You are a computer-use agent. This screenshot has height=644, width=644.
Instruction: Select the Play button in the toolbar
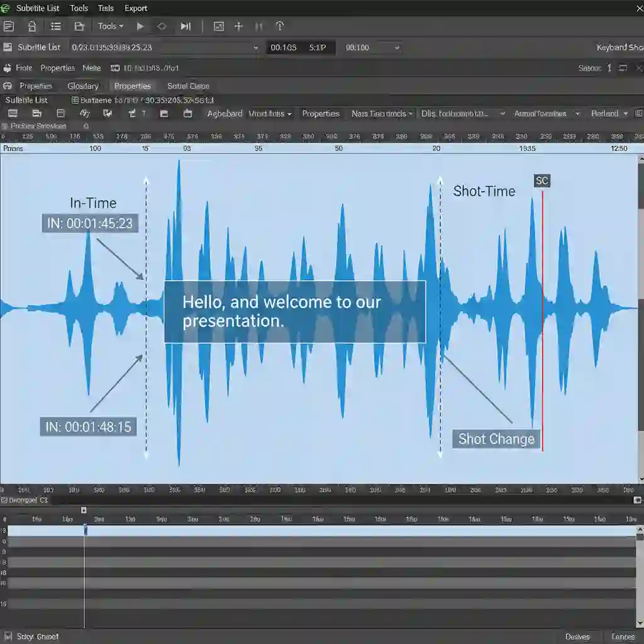(x=140, y=26)
